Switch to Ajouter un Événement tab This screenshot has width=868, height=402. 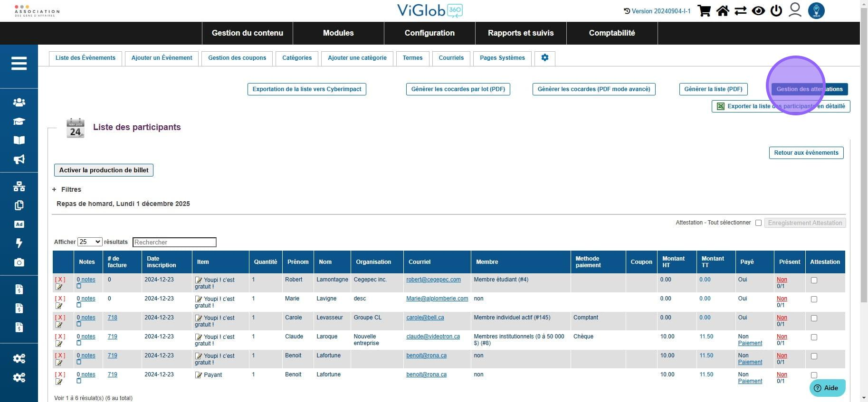coord(162,58)
